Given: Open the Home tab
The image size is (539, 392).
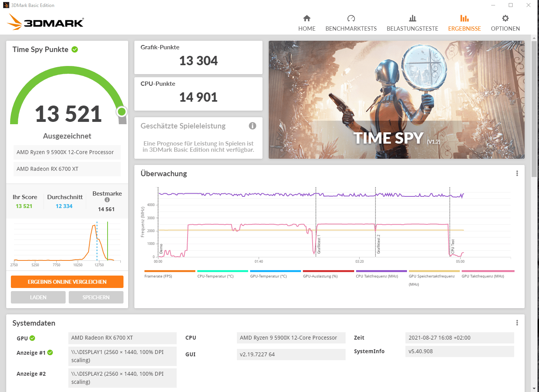Looking at the screenshot, I should [307, 23].
